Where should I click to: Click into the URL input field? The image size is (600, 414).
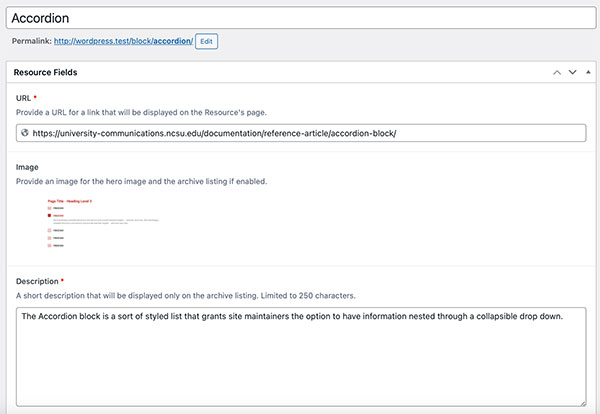(301, 133)
